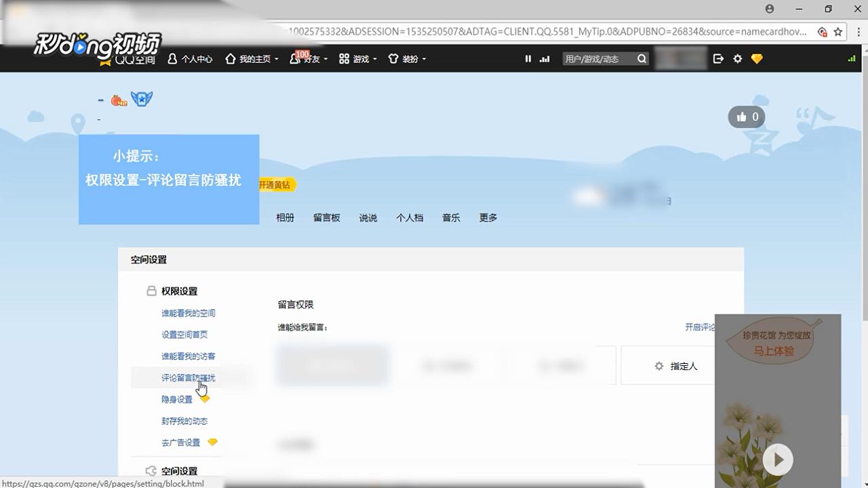This screenshot has width=868, height=488.
Task: Open the settings gear in the top bar
Action: 738,59
